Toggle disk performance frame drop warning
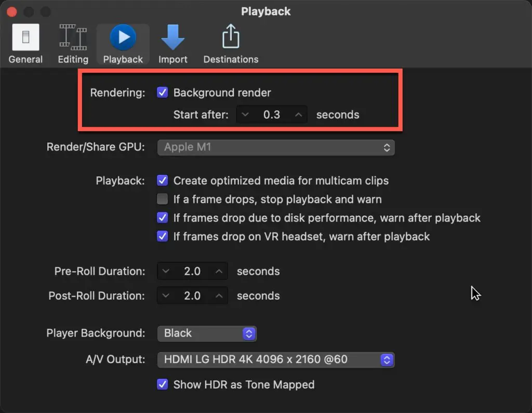The image size is (532, 413). 162,218
